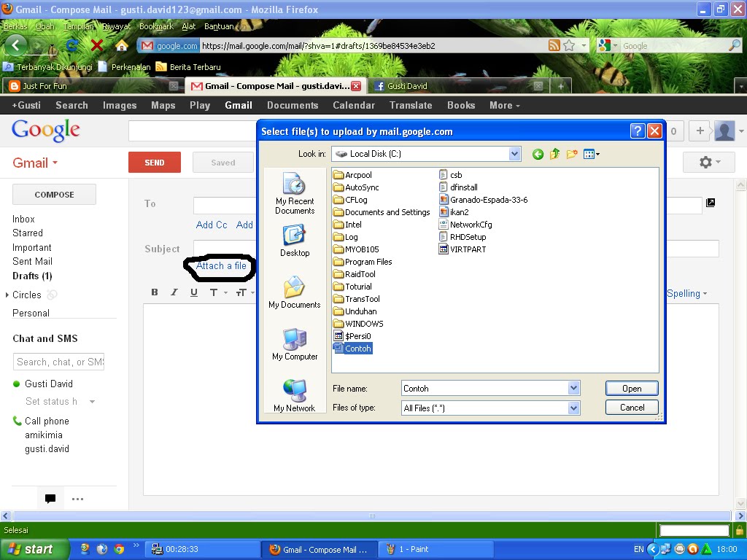
Task: Click Open button in file dialog
Action: (632, 388)
